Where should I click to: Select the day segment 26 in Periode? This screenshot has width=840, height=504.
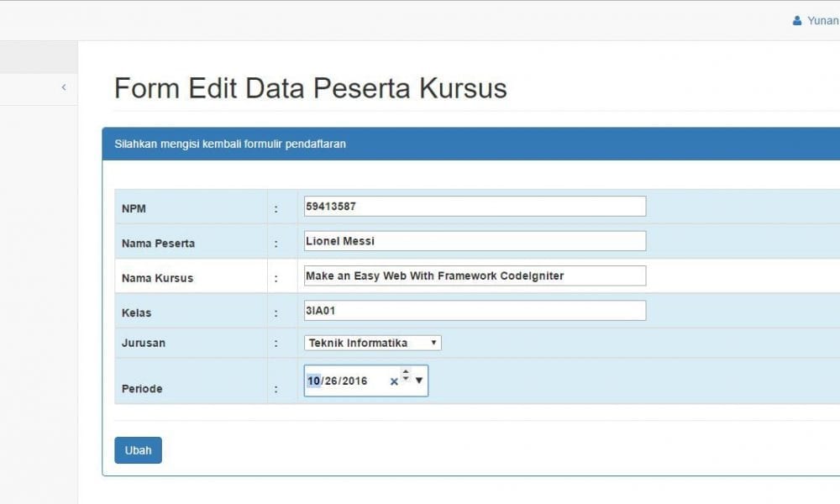(x=331, y=381)
